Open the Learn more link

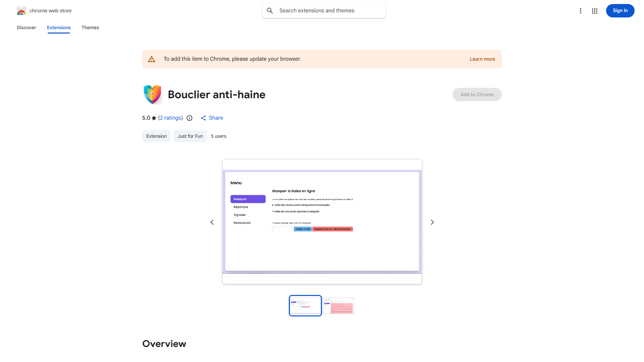[482, 59]
